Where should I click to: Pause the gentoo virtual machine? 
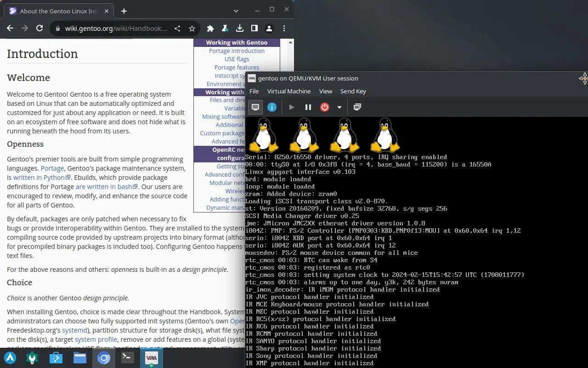pyautogui.click(x=308, y=107)
